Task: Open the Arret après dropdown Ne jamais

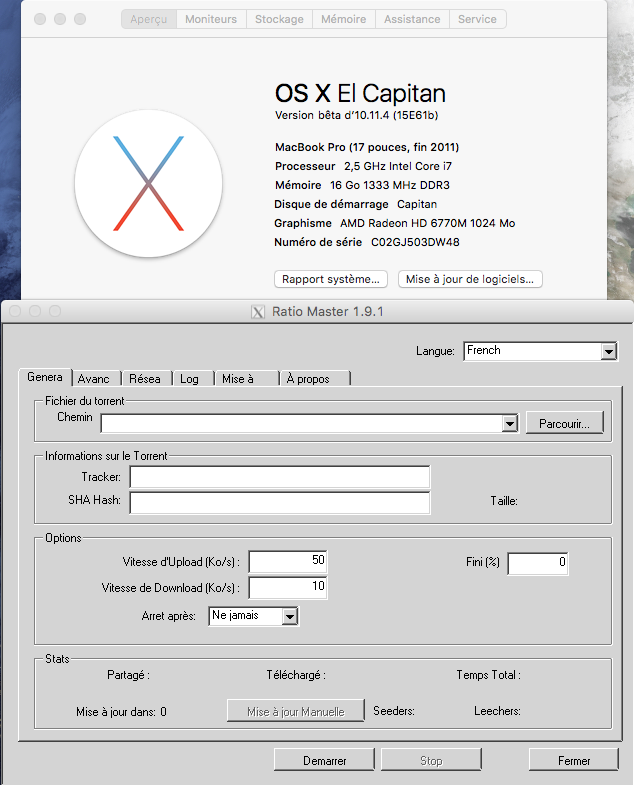Action: tap(253, 616)
